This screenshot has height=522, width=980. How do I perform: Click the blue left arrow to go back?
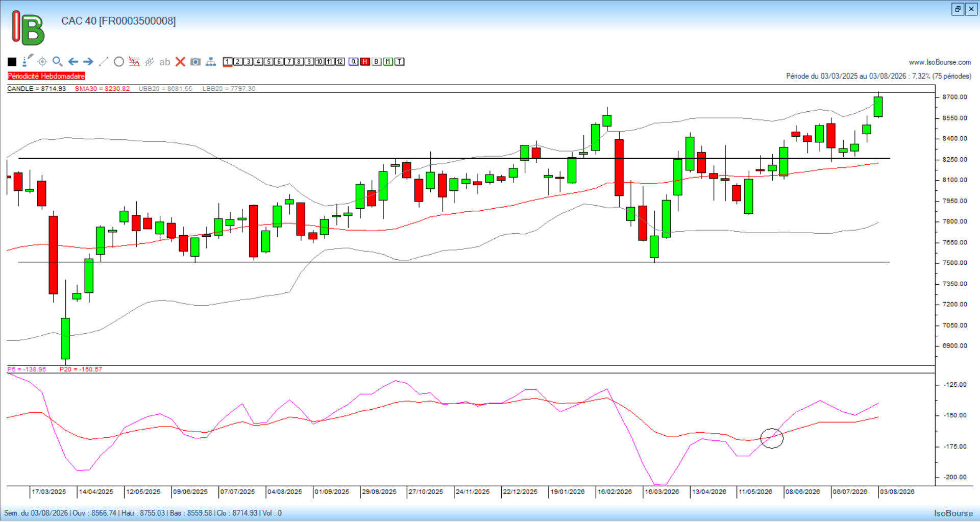pos(73,62)
